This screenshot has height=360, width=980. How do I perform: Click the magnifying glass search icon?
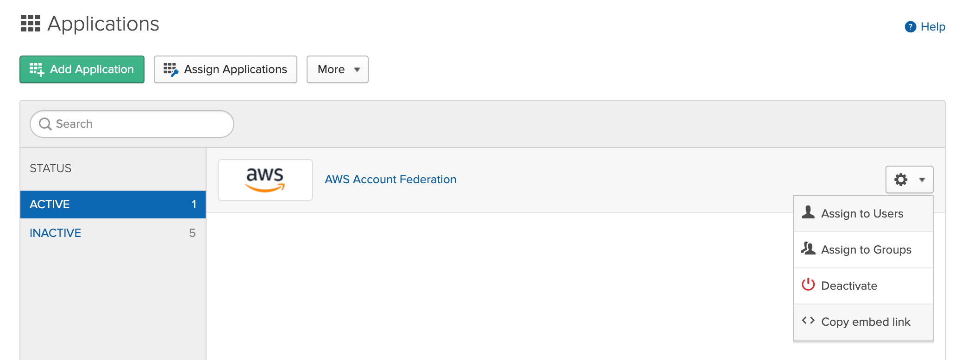point(45,124)
